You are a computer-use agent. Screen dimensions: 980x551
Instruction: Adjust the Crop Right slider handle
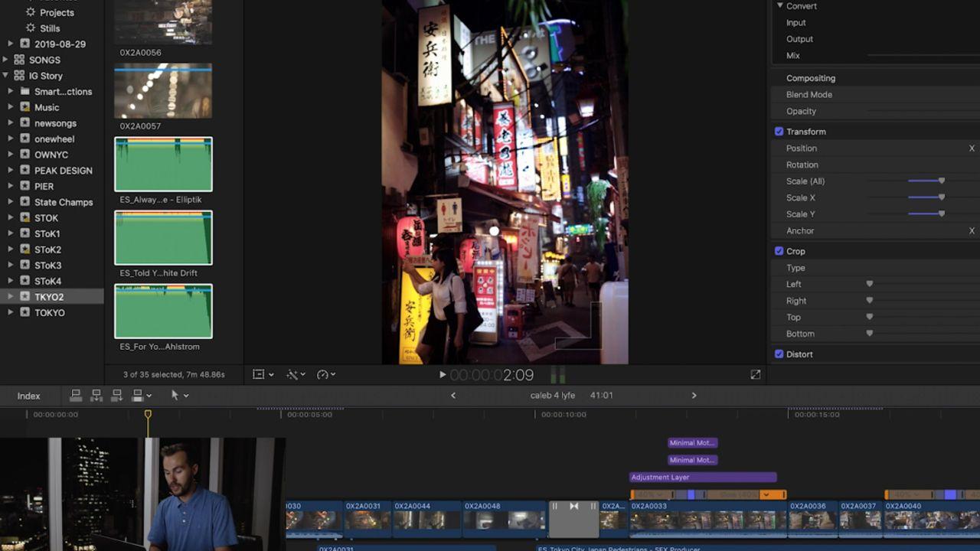click(869, 301)
